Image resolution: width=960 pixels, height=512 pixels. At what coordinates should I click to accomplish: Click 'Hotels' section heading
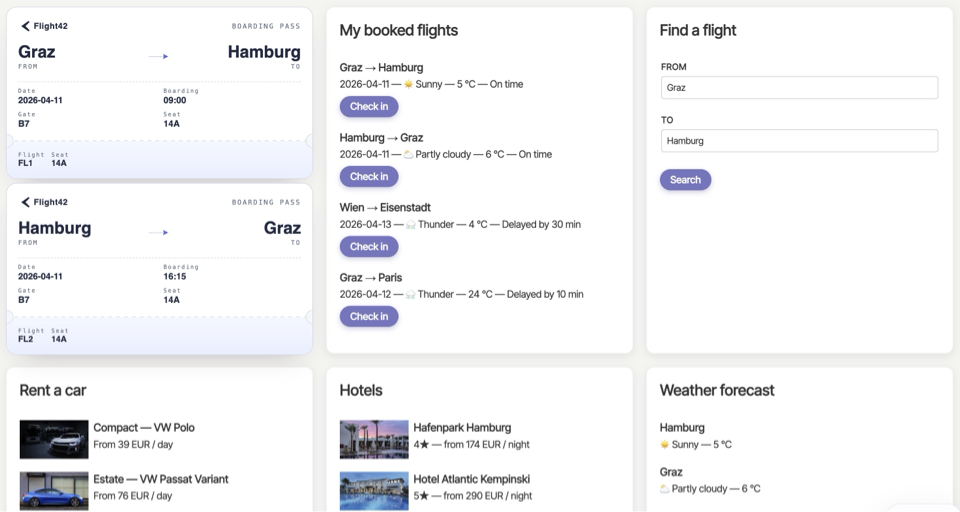point(361,391)
